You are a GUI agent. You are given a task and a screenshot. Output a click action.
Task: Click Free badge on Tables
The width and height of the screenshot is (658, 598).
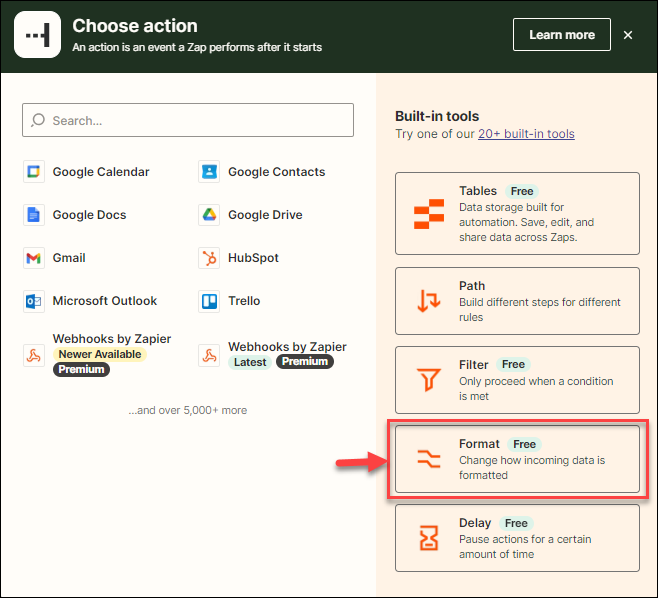[x=522, y=191]
